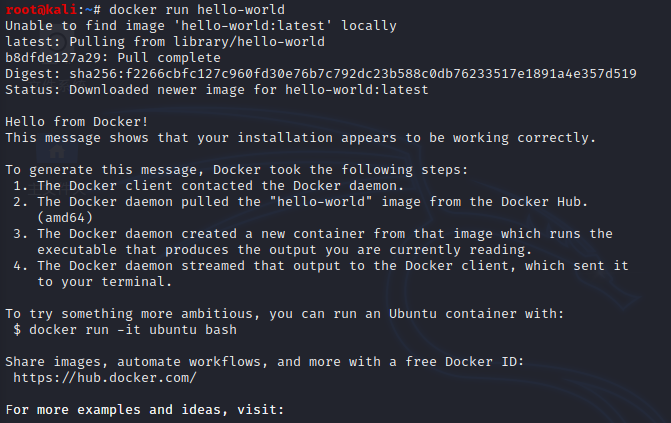
Task: Click step 1 about the Docker client
Action: point(208,186)
